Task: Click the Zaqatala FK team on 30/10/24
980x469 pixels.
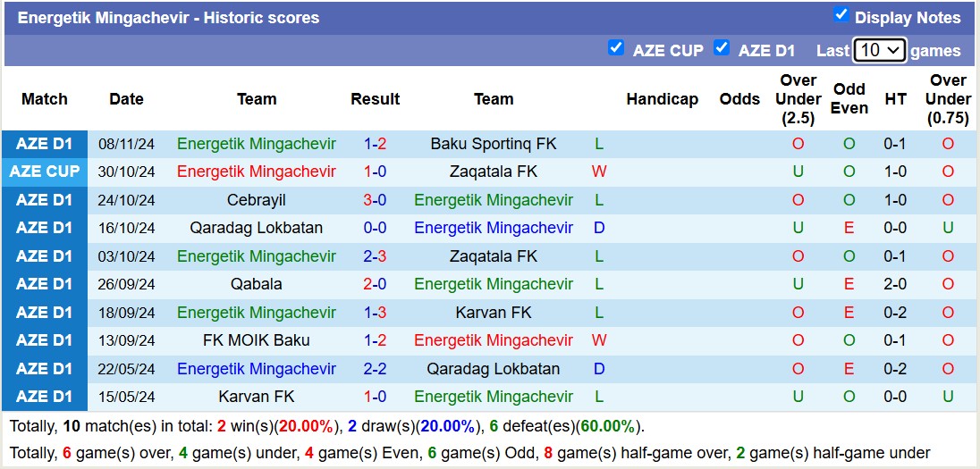Action: [493, 172]
